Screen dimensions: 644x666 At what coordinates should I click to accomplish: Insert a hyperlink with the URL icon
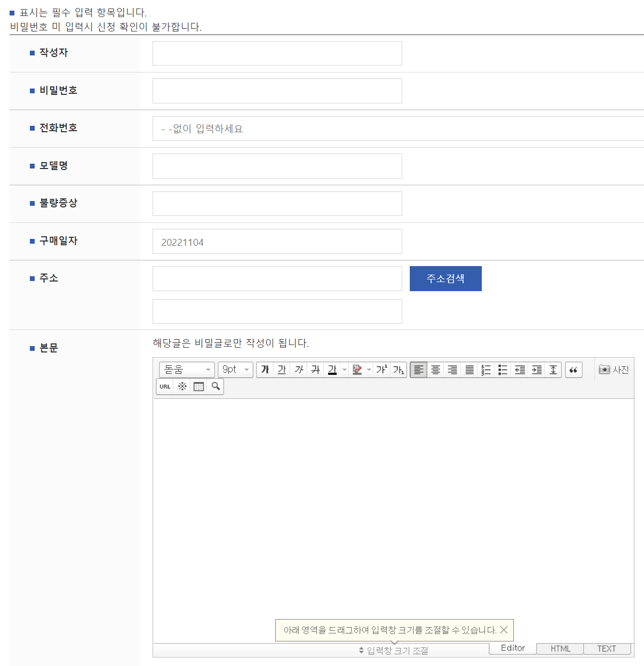165,386
